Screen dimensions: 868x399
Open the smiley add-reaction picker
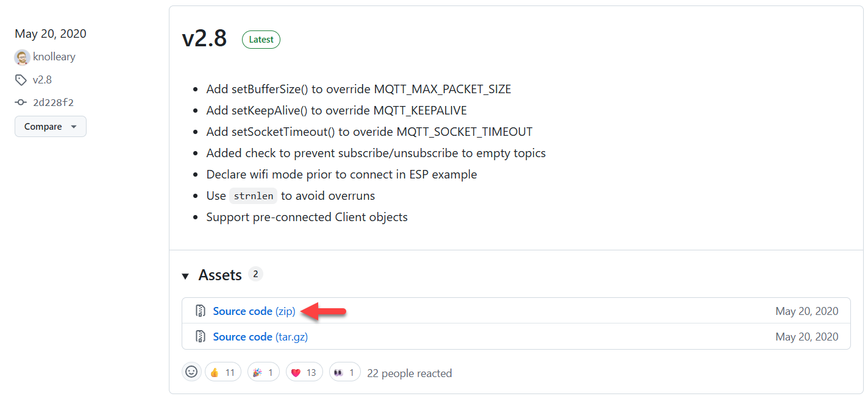(191, 372)
